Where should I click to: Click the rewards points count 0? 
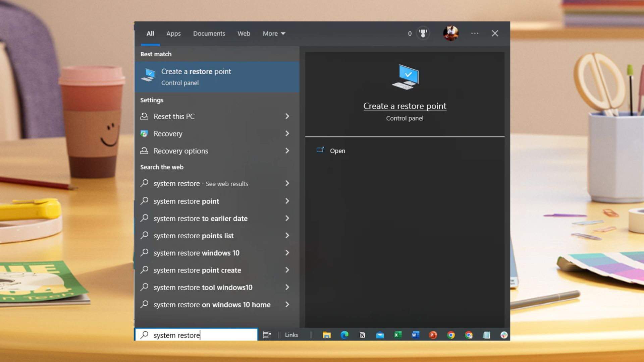[x=410, y=34]
